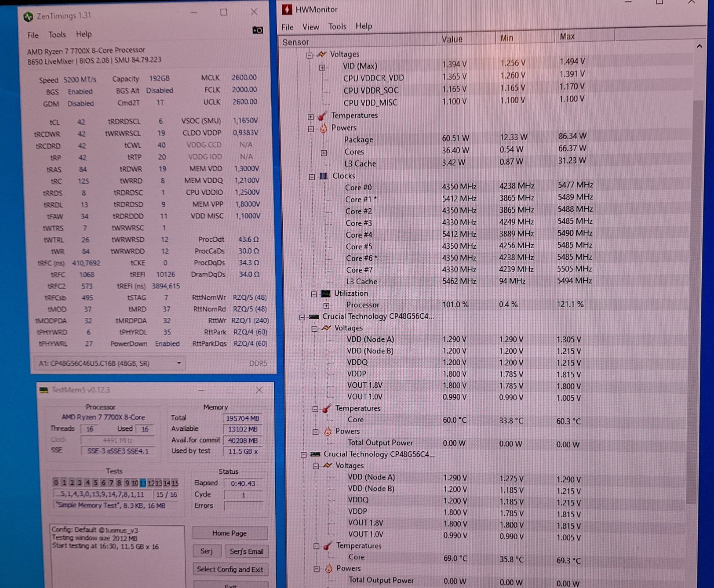The width and height of the screenshot is (714, 588).
Task: Expand the VID (Max) tree node
Action: click(322, 67)
